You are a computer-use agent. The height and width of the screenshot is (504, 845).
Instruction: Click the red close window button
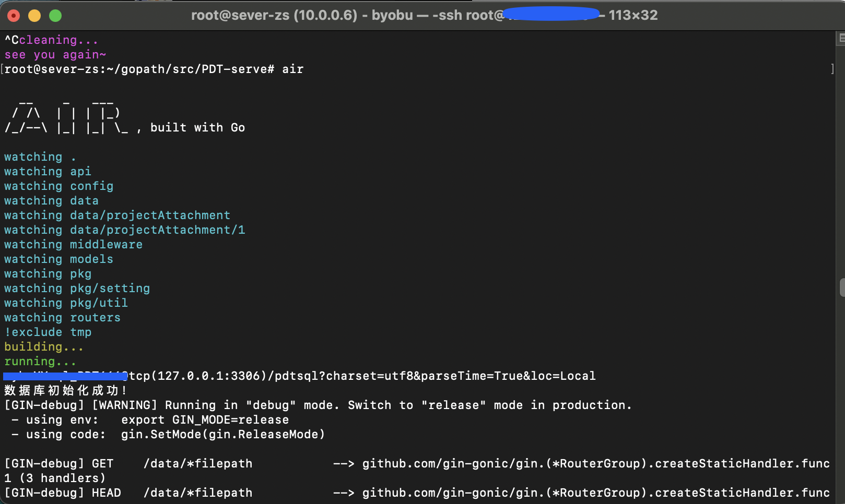(x=13, y=15)
